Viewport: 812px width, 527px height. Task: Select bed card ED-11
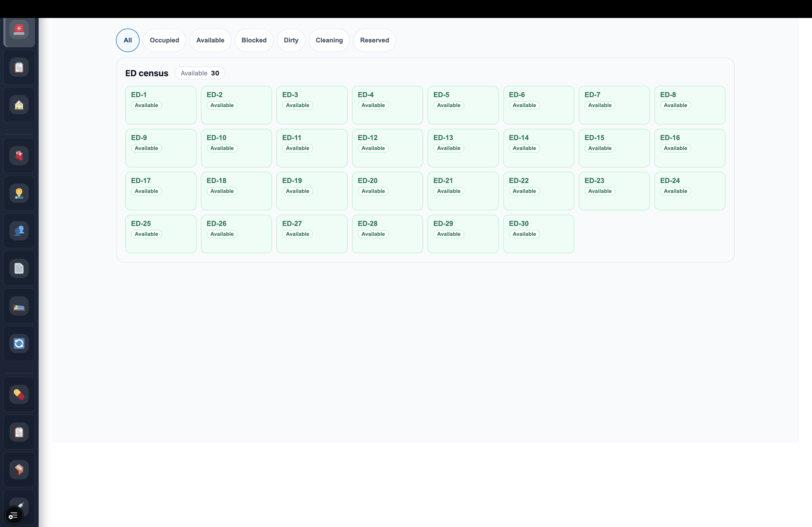pyautogui.click(x=312, y=148)
